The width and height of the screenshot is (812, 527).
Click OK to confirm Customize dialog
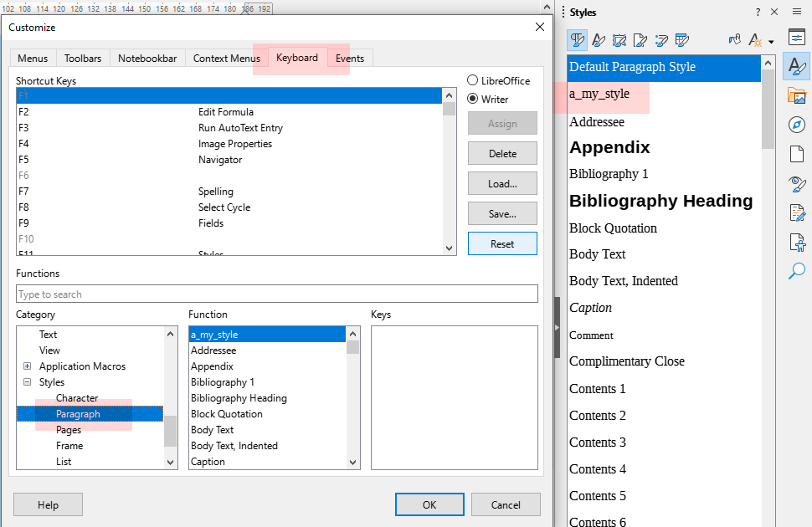(x=429, y=504)
